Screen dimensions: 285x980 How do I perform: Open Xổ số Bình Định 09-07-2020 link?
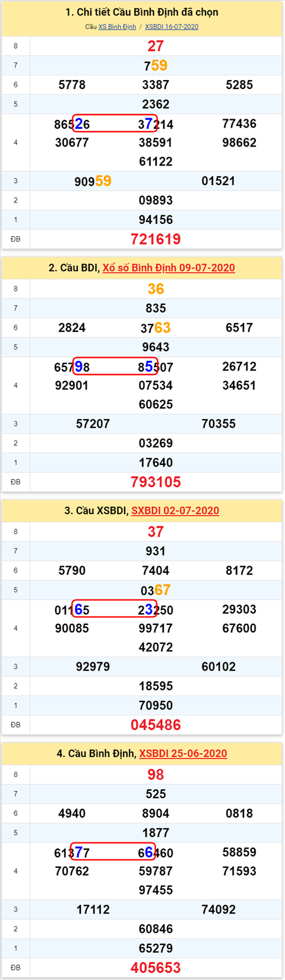(169, 268)
